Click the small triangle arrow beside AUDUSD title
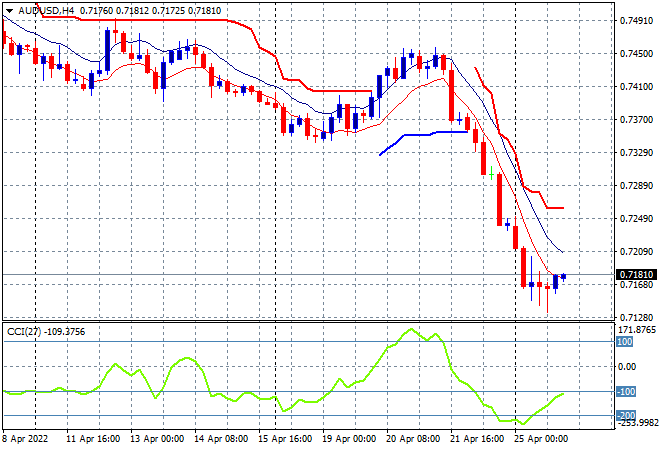The image size is (660, 450). (9, 9)
